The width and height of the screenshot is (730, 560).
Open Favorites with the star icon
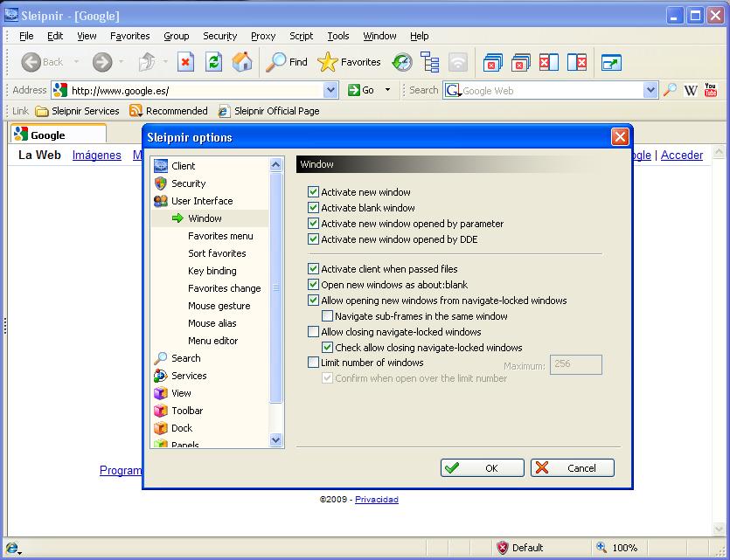click(x=349, y=62)
